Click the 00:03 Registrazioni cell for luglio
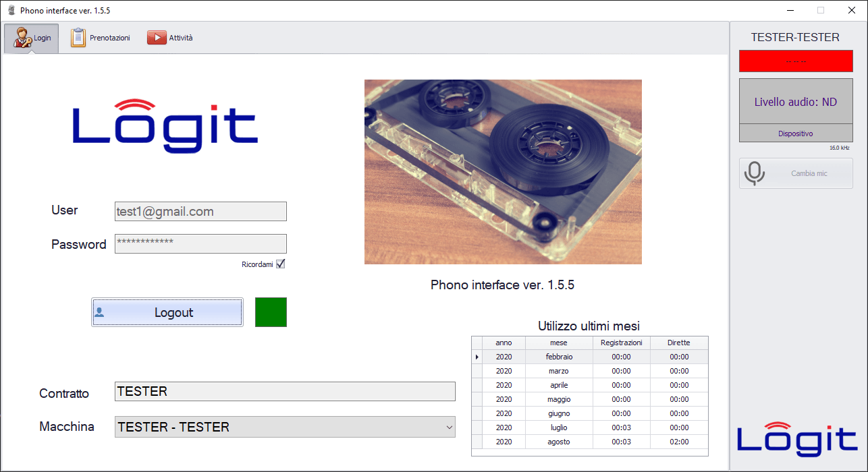Viewport: 868px width, 472px height. click(622, 427)
